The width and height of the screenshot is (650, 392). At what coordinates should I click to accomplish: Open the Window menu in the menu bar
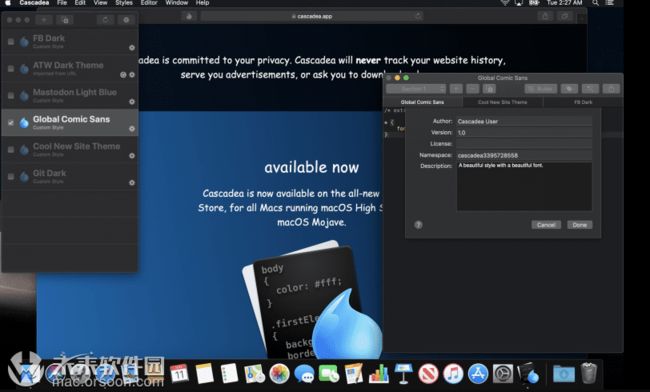pyautogui.click(x=177, y=3)
